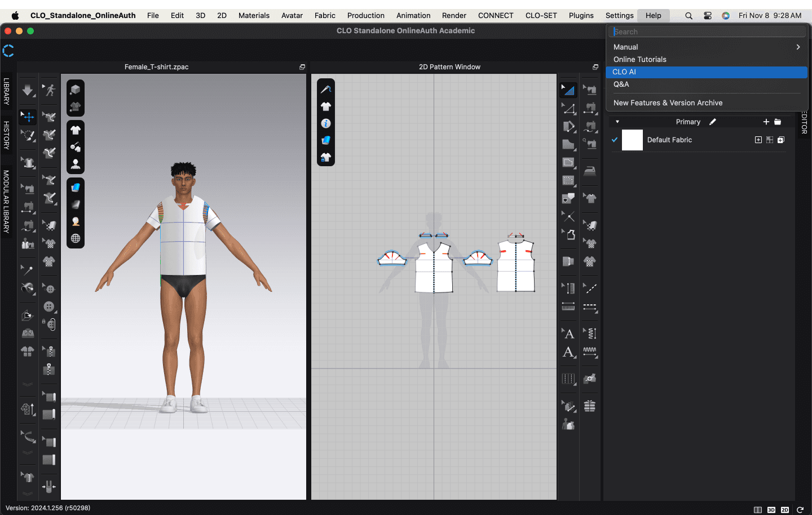Click the Search field in Help menu
This screenshot has height=515, width=812.
(707, 32)
